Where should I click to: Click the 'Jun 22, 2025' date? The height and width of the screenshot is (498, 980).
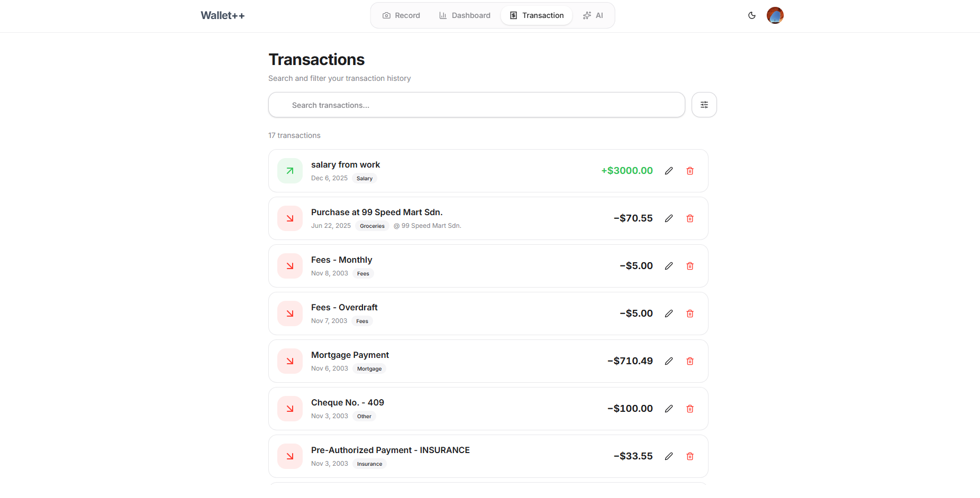(331, 226)
